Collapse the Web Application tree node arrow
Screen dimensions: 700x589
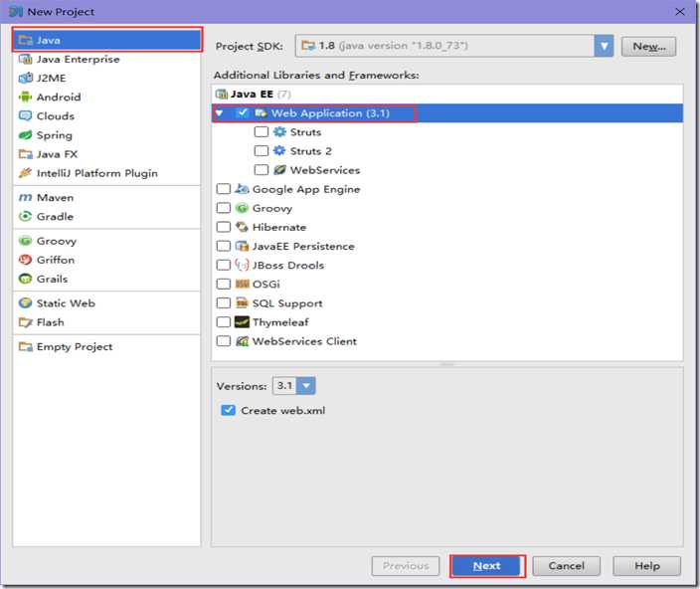219,113
